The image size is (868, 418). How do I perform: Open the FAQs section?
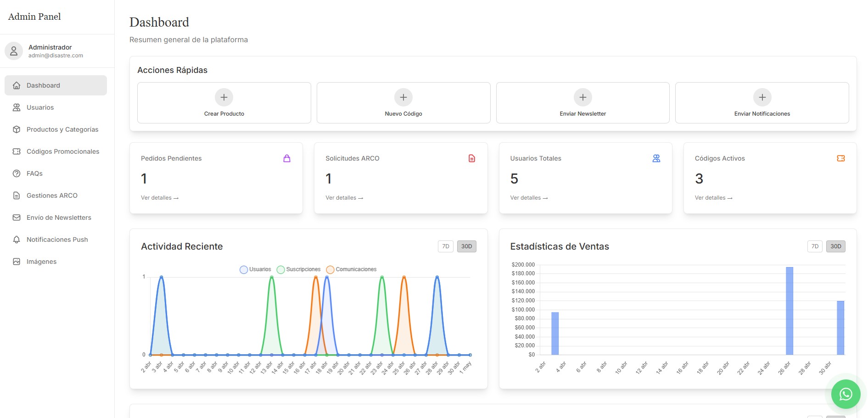pyautogui.click(x=56, y=173)
